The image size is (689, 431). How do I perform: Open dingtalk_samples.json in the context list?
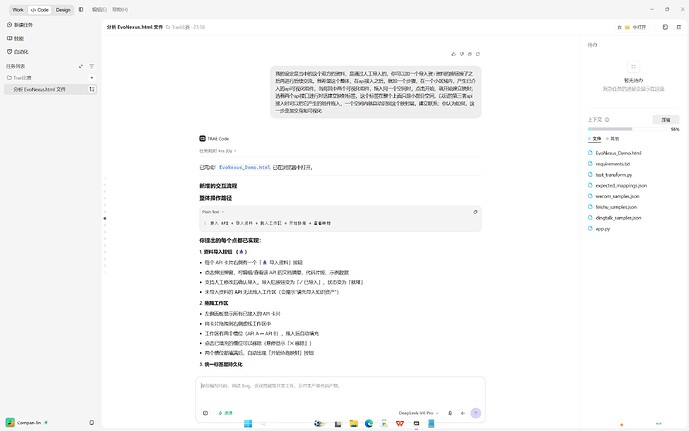point(618,218)
